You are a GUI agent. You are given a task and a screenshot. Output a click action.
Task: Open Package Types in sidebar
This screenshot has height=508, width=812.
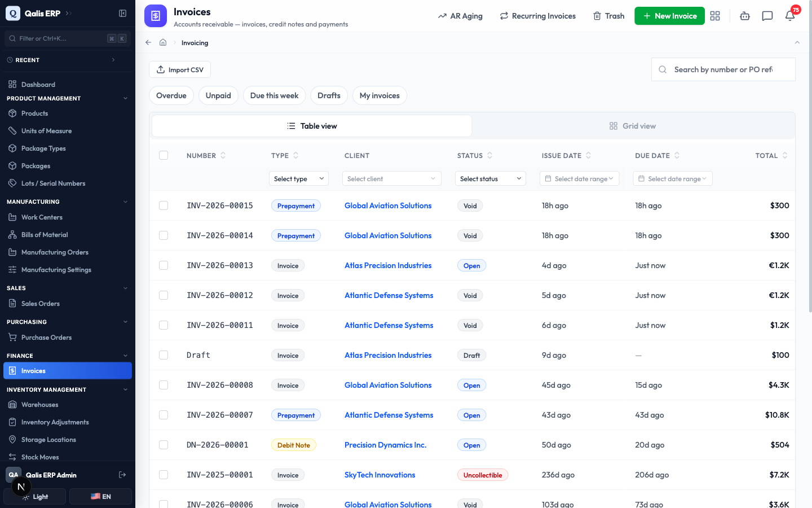pos(68,148)
